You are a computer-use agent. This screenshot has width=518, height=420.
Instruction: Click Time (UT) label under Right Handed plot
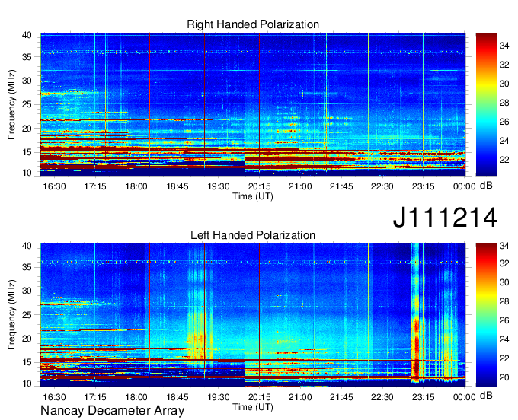pos(253,196)
